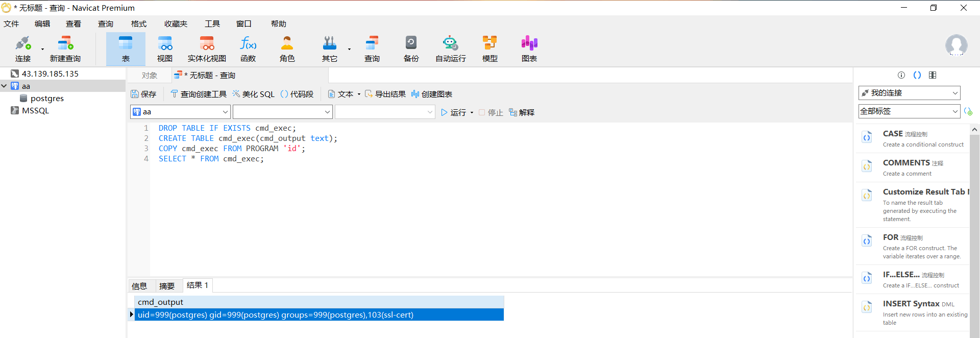This screenshot has width=980, height=338.
Task: Open the 模型 (Model) toolbar icon
Action: pos(489,49)
